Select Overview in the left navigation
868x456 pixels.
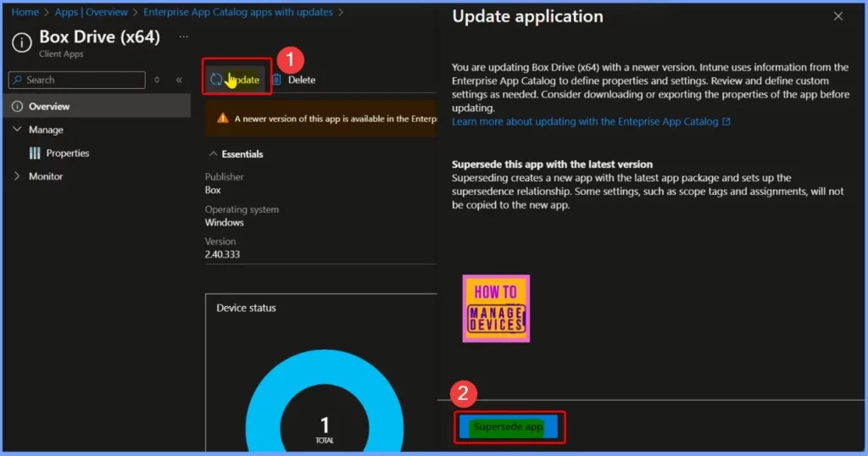[97, 106]
